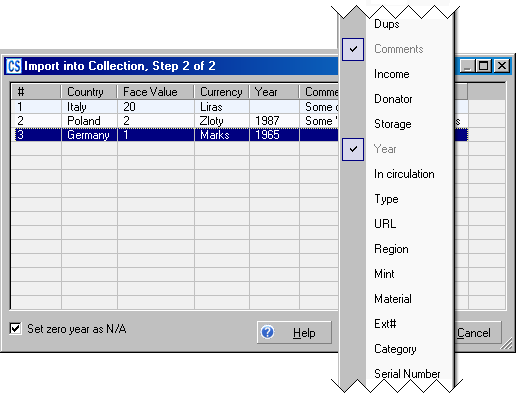Screen dimensions: 516x397
Task: Select Mint menu entry
Action: (384, 274)
